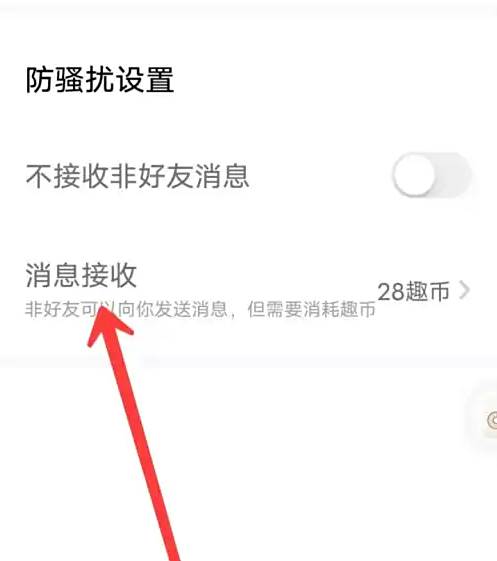Image resolution: width=497 pixels, height=561 pixels.
Task: Click the 防骚扰设置 page heading
Action: coord(100,80)
